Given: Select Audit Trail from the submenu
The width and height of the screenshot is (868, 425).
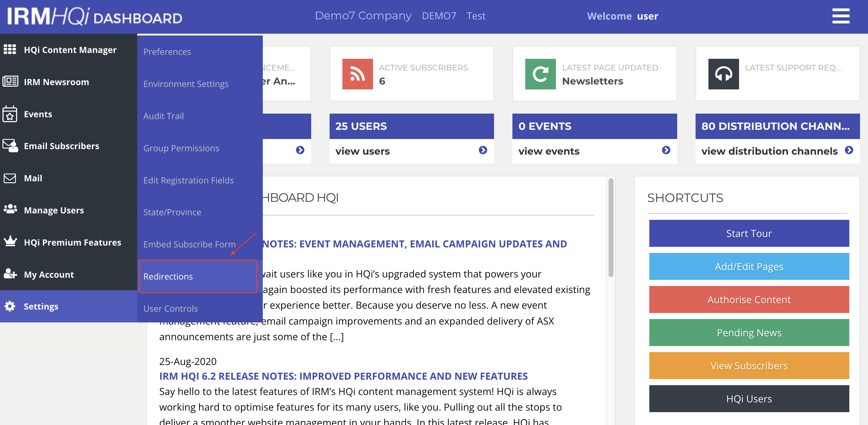Looking at the screenshot, I should [164, 116].
